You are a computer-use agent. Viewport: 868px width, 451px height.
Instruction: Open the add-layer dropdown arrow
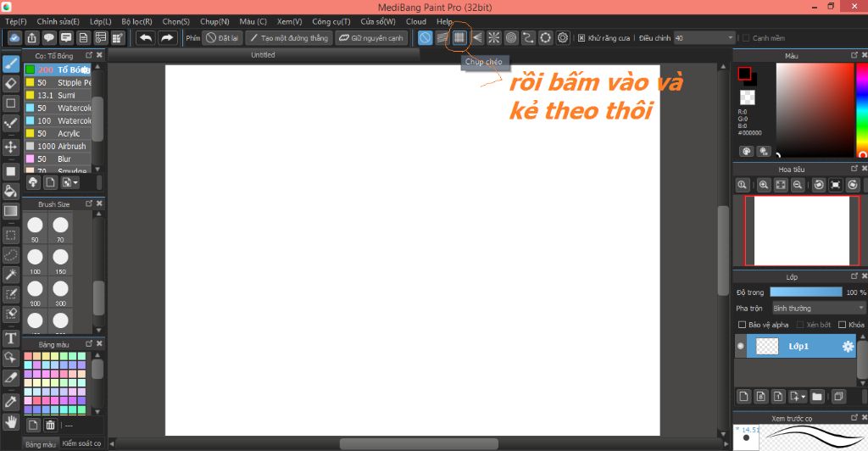point(804,397)
